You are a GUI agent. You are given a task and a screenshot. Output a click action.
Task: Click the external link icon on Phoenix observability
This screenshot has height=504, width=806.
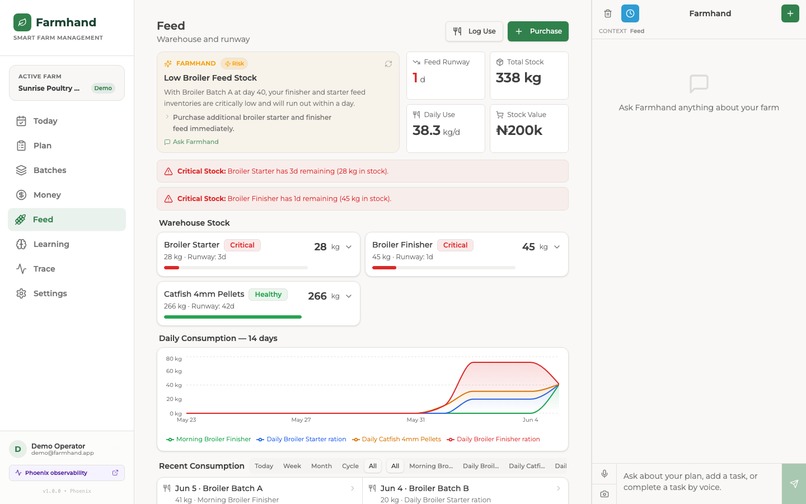tap(115, 473)
